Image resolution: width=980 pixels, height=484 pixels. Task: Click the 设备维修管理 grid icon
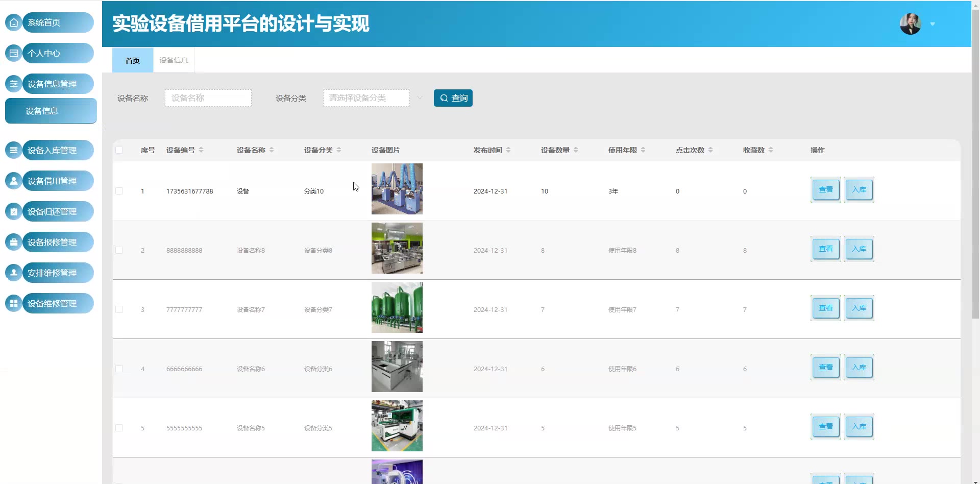coord(14,303)
